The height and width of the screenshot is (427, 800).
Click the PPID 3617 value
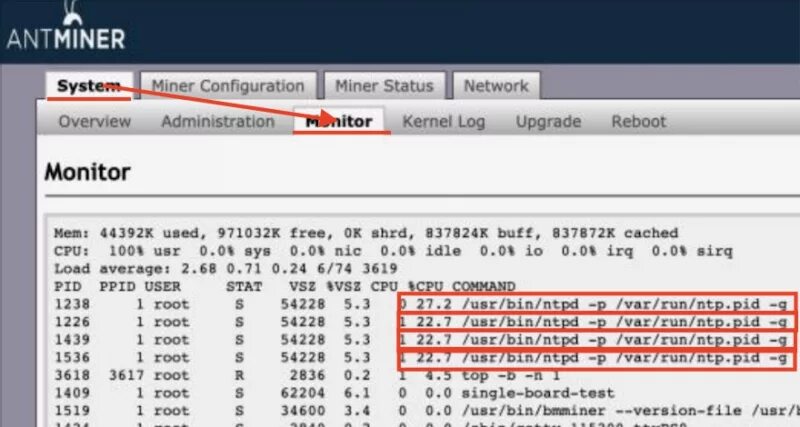tap(127, 375)
